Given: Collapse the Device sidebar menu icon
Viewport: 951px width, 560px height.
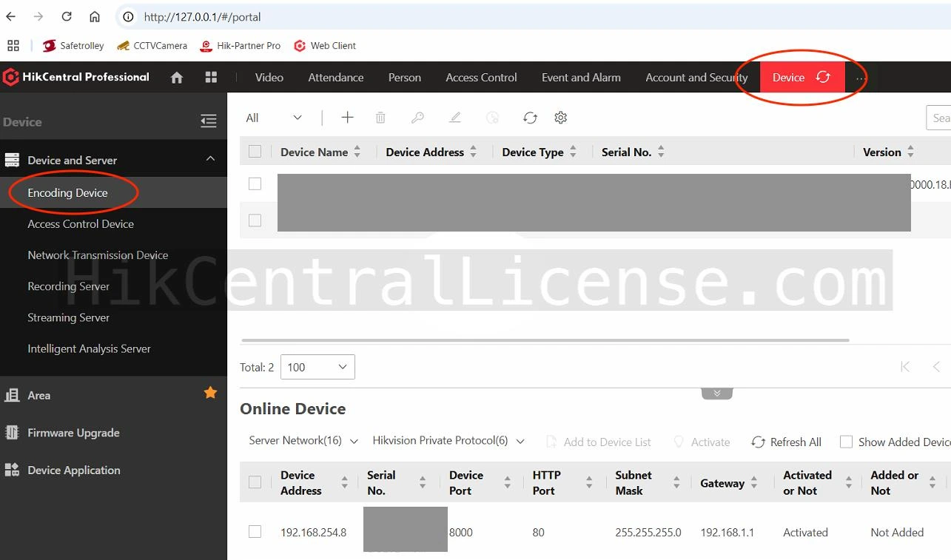Looking at the screenshot, I should pyautogui.click(x=209, y=121).
